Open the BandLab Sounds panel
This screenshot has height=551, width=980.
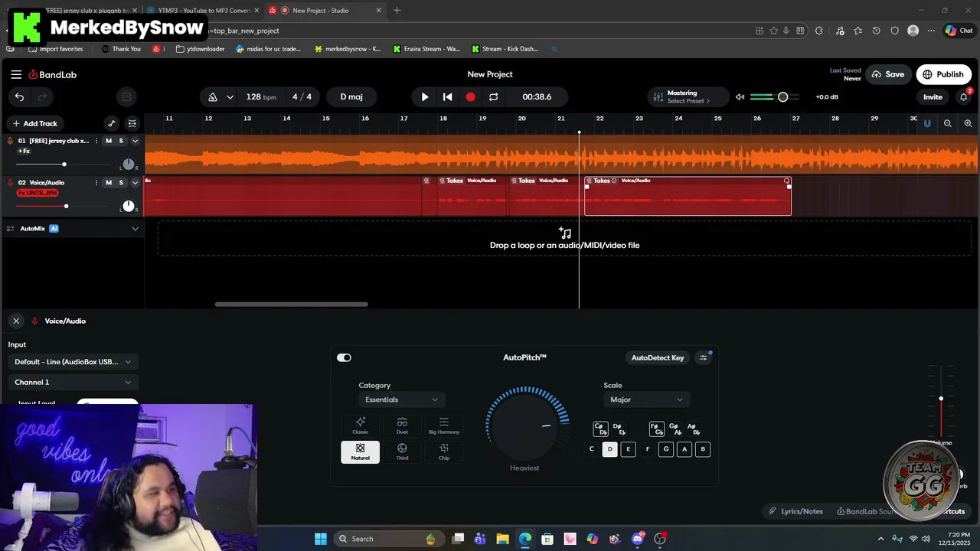point(867,511)
